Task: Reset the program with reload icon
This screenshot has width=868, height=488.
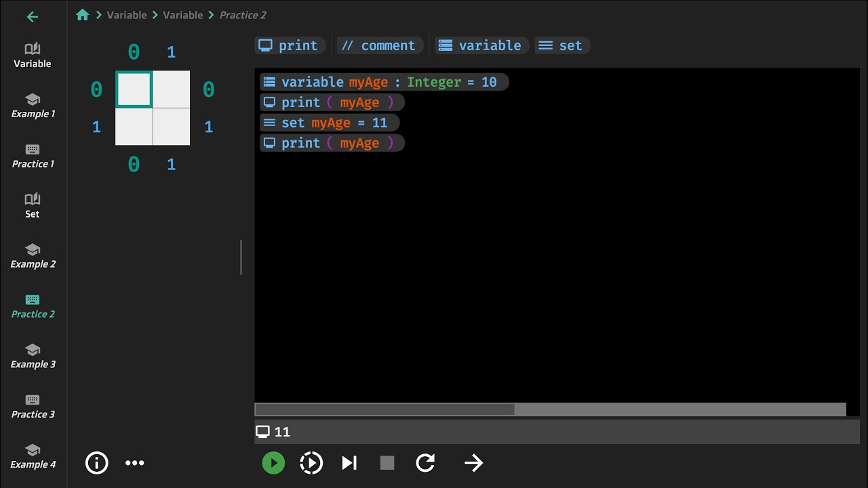Action: (x=425, y=463)
